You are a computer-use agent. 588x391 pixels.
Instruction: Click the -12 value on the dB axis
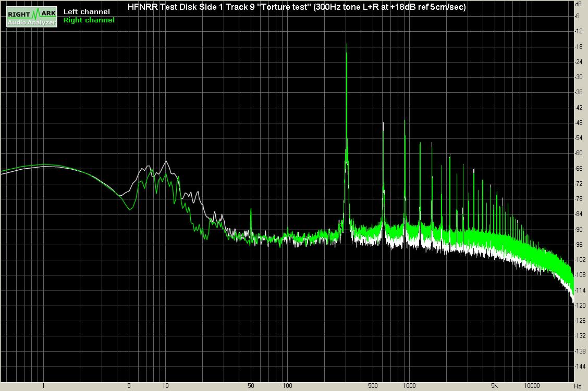[579, 31]
